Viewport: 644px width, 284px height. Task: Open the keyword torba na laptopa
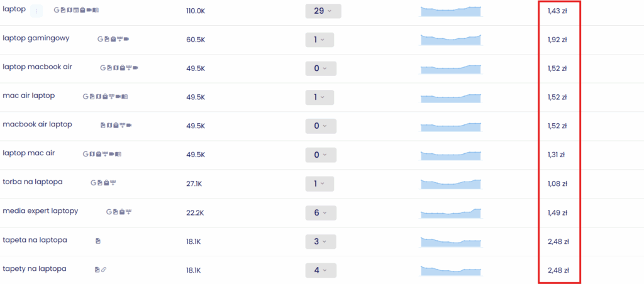(33, 182)
